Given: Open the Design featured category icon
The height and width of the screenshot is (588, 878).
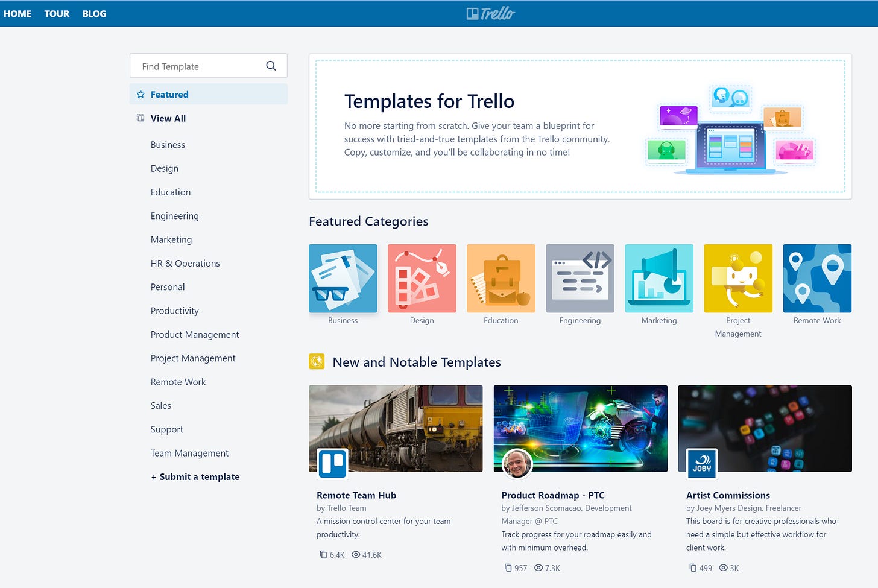Looking at the screenshot, I should 422,278.
